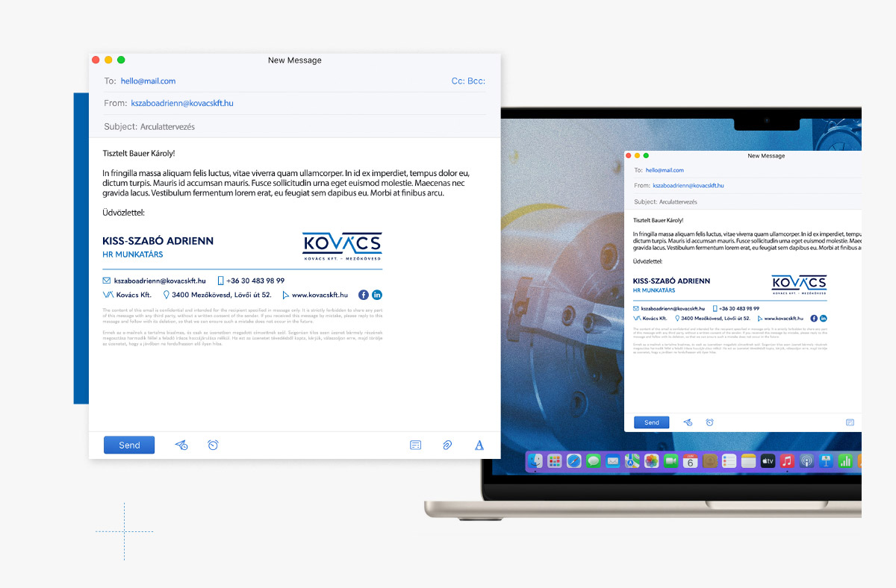Click LinkedIn icon in large signature
Screen dimensions: 896x588
(x=377, y=295)
